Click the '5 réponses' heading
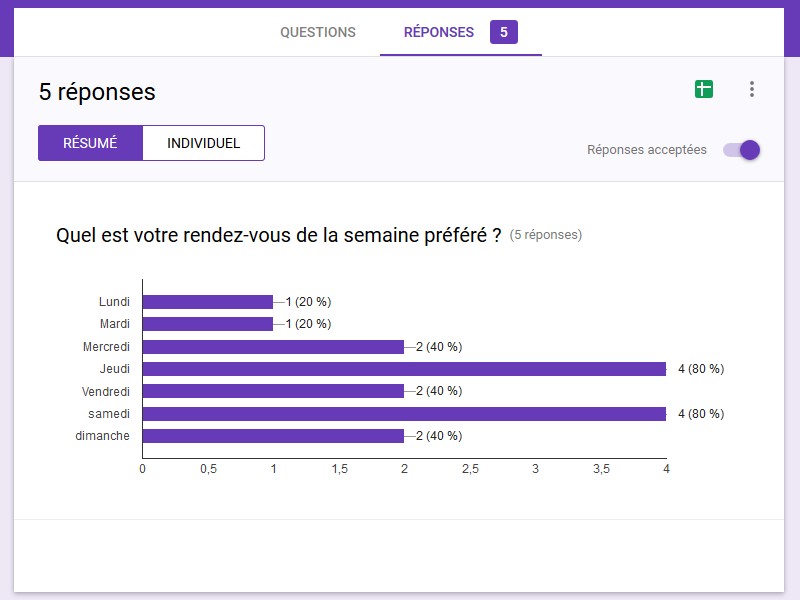 [x=97, y=92]
